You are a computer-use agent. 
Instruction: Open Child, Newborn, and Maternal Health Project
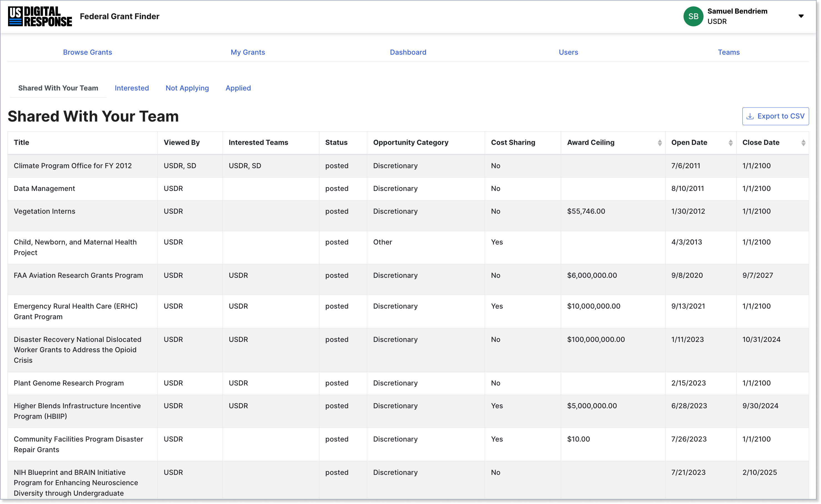[x=408, y=247]
